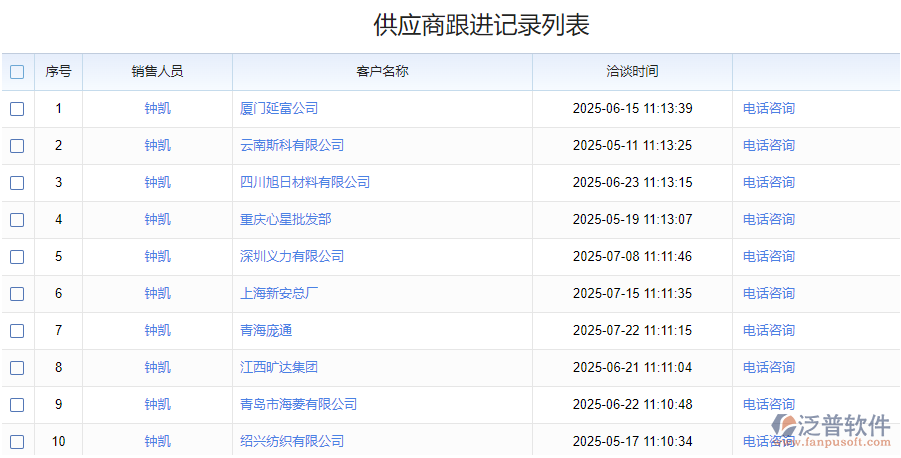Viewport: 901px width, 458px height.
Task: Open 四川旭日材料有限公司 customer record
Action: coord(305,183)
